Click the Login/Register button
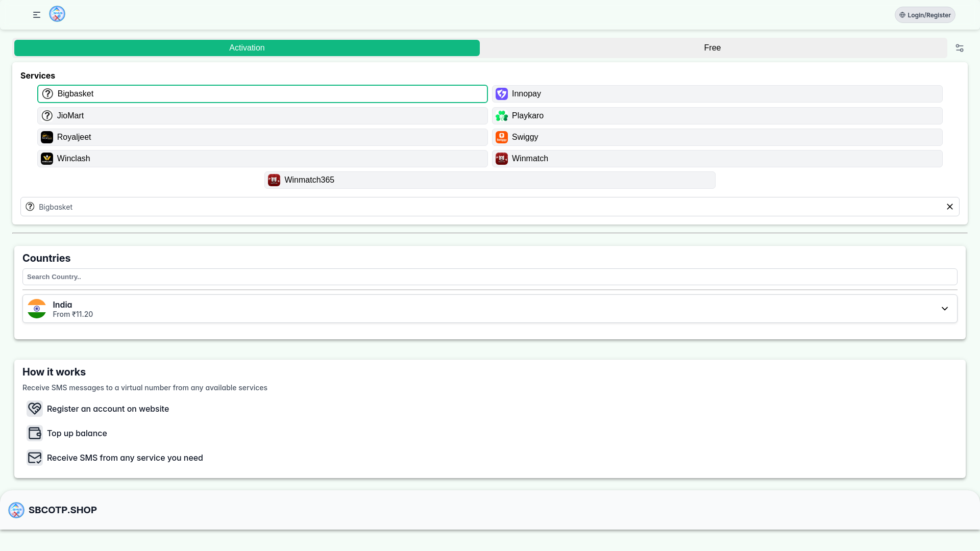Screen dimensions: 980x551 (x=925, y=15)
